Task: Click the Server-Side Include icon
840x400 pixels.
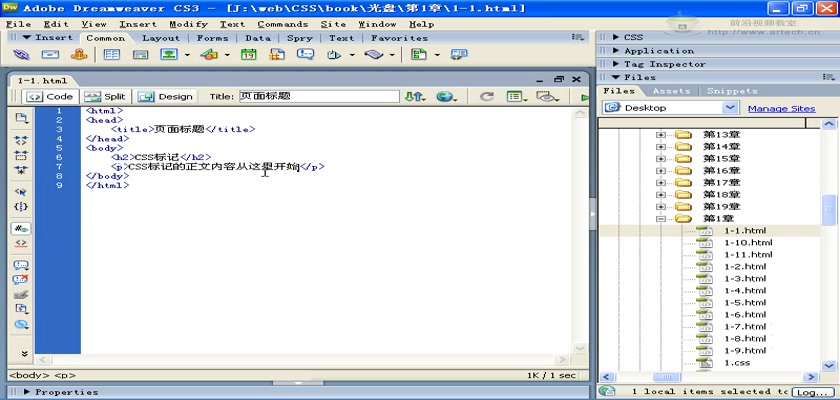Action: [277, 54]
